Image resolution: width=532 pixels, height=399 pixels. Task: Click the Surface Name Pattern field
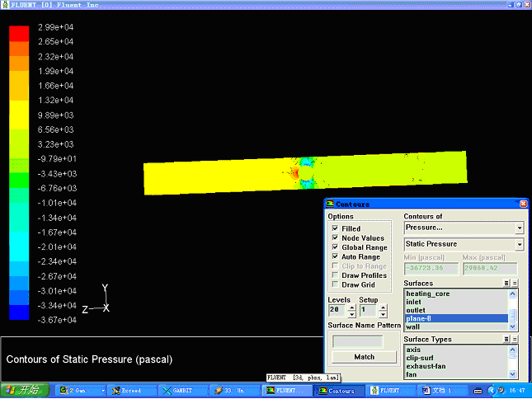point(357,341)
